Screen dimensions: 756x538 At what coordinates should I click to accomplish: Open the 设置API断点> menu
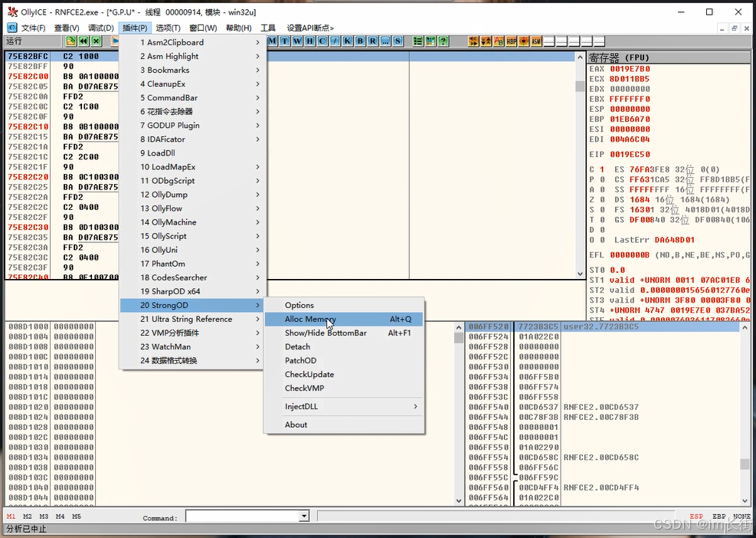point(310,28)
